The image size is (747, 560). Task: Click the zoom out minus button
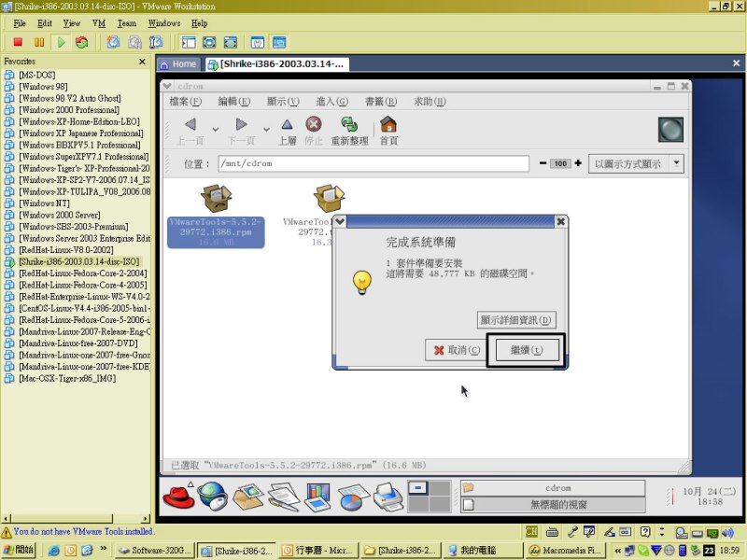(x=543, y=163)
